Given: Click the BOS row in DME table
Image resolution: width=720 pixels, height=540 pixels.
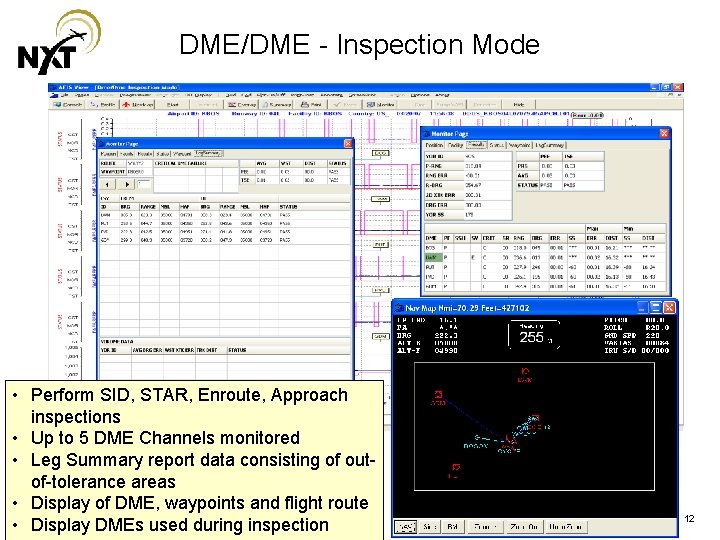Looking at the screenshot, I should [x=545, y=248].
